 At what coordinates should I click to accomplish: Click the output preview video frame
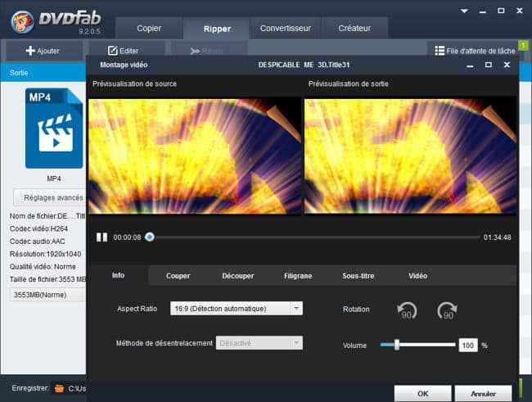tap(411, 156)
